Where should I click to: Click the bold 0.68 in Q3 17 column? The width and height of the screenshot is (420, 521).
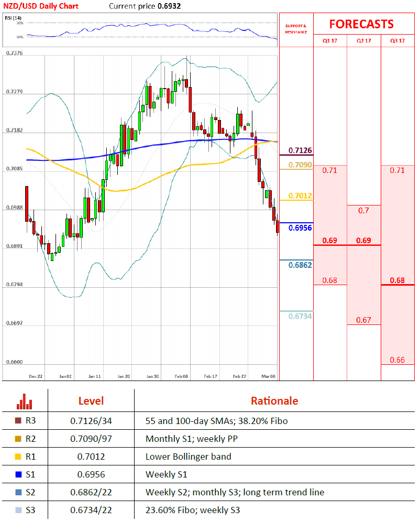click(397, 280)
